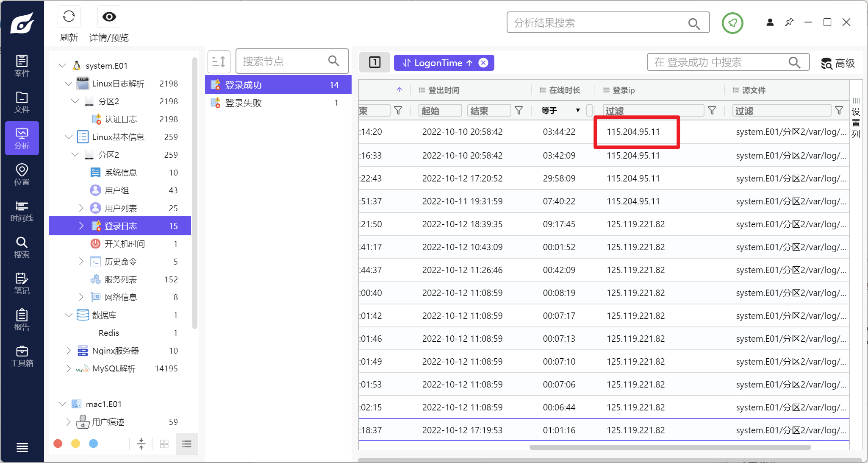
Task: Select the 认证日志 tree item
Action: (x=120, y=119)
